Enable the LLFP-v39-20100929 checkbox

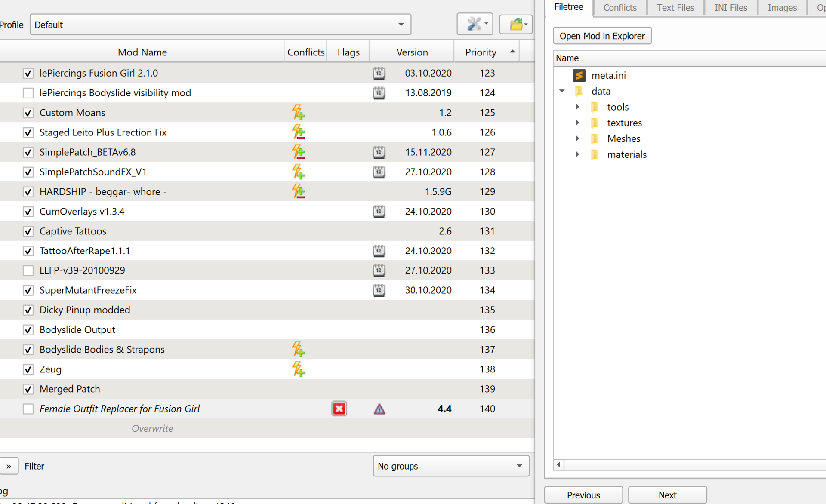[x=28, y=270]
